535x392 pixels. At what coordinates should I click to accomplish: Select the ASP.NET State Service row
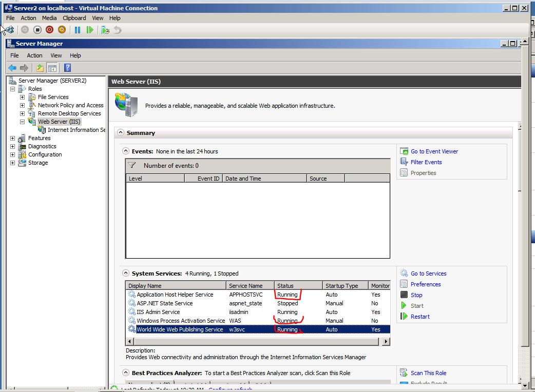click(258, 303)
